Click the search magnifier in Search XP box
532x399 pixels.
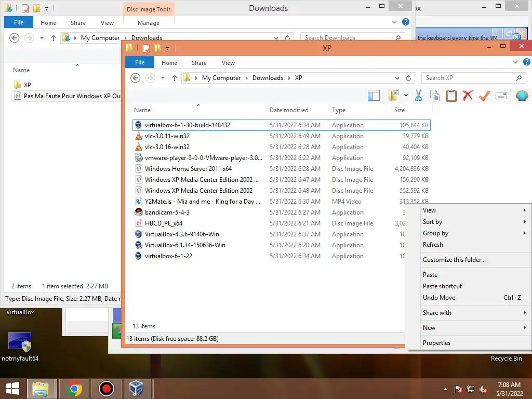(x=518, y=78)
